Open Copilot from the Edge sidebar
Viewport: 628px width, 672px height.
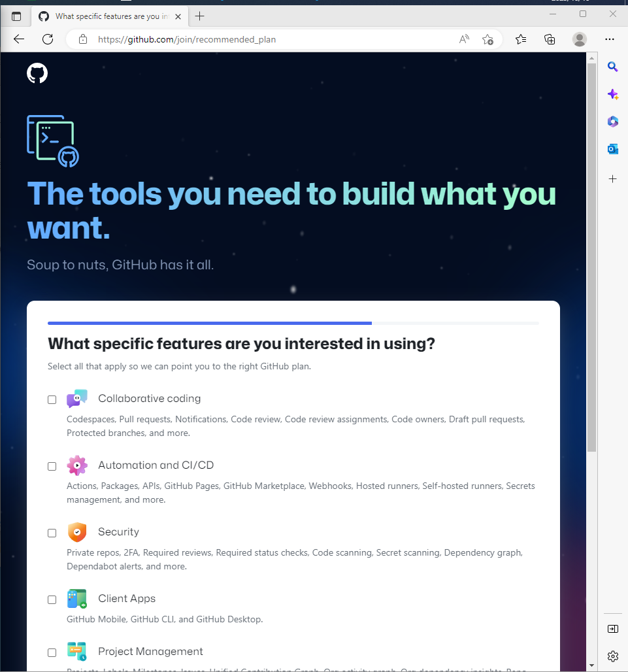[x=612, y=94]
